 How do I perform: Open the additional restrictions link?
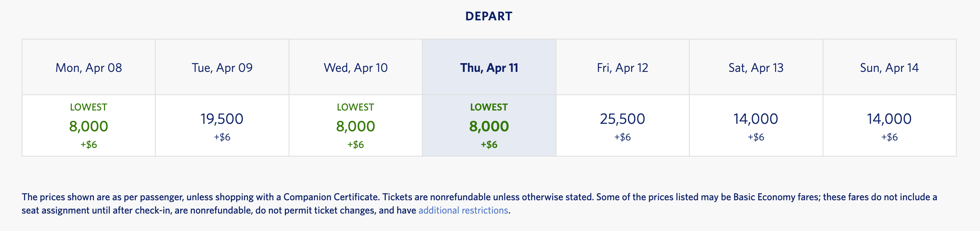(463, 210)
